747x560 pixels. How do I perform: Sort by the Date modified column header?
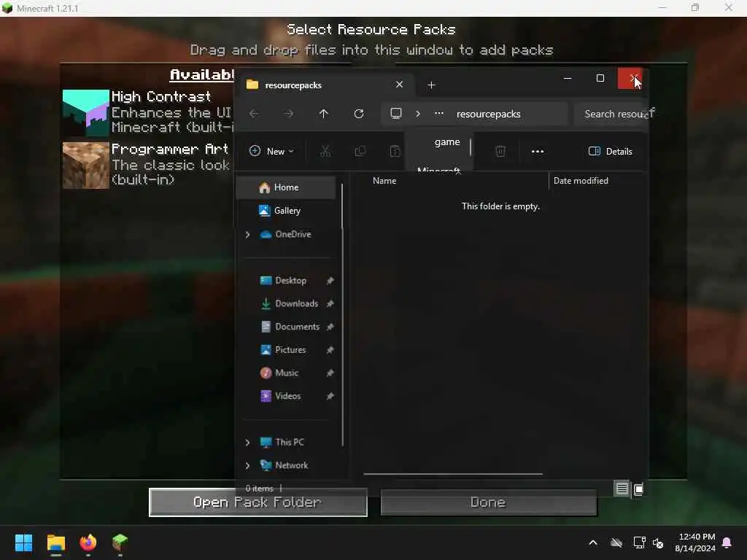(x=581, y=181)
